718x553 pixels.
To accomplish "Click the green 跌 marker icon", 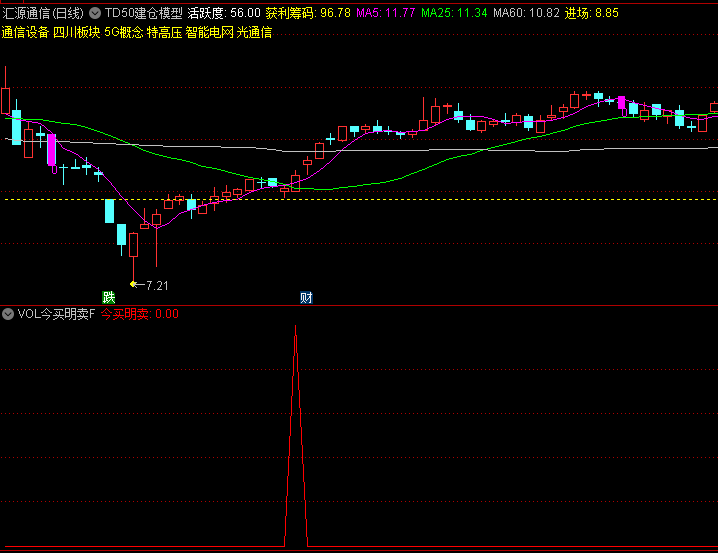I will [108, 297].
